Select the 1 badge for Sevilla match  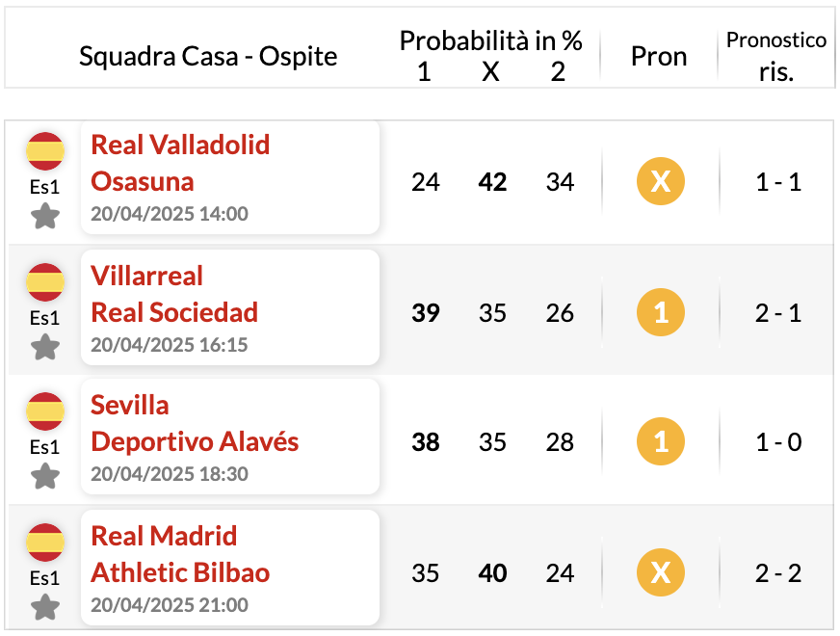660,441
